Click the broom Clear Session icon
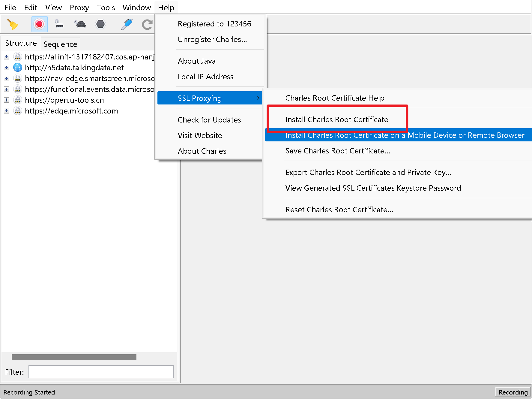Viewport: 532px width, 399px height. pyautogui.click(x=13, y=24)
